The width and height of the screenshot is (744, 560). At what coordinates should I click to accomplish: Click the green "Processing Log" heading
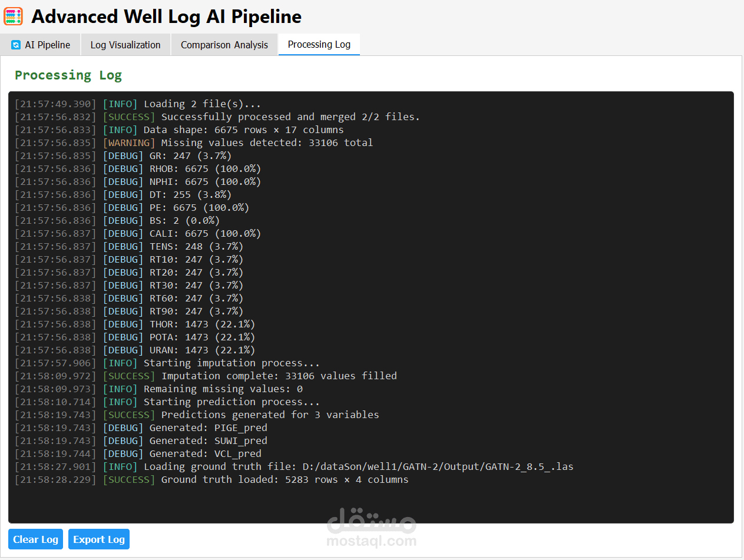pyautogui.click(x=68, y=75)
